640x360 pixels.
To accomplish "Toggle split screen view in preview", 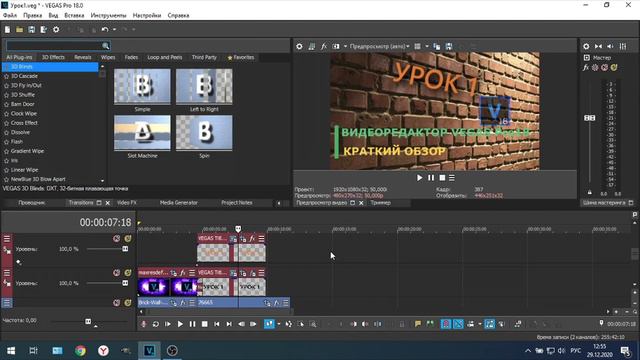I will coord(336,47).
